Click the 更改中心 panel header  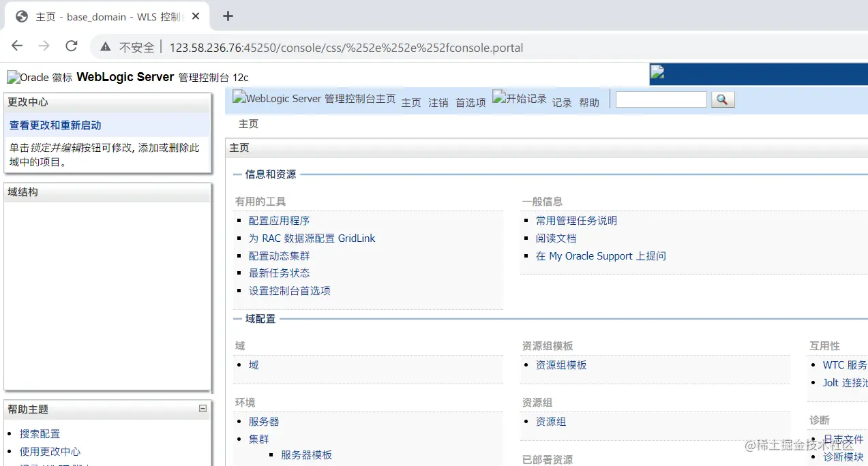point(108,102)
